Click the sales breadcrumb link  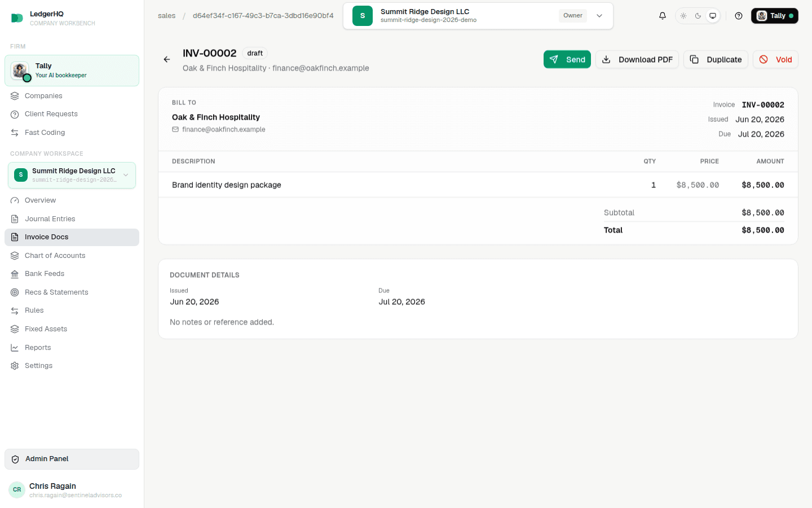click(x=166, y=16)
